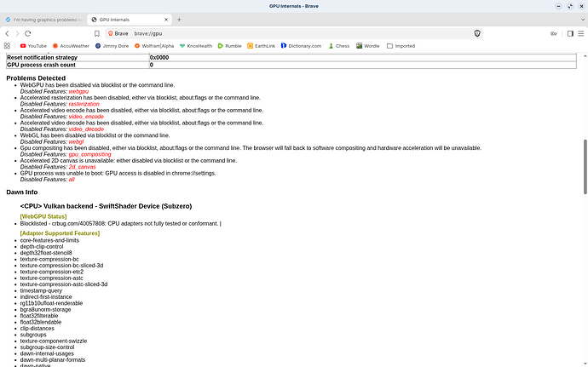Expand the tab search dropdown arrow
The width and height of the screenshot is (588, 367).
pyautogui.click(x=583, y=20)
